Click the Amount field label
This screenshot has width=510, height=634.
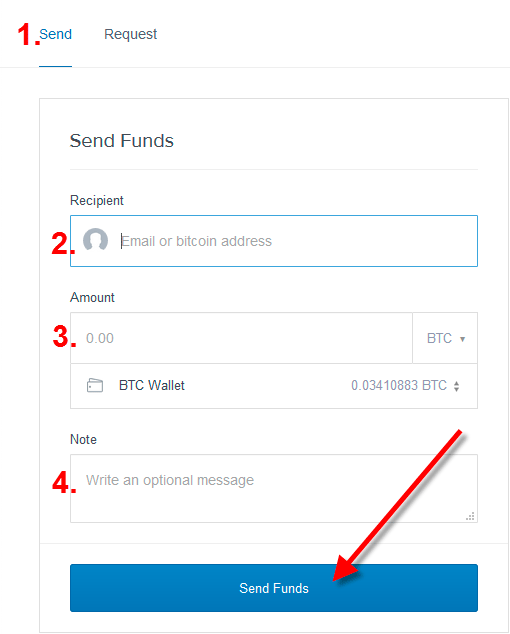(92, 297)
